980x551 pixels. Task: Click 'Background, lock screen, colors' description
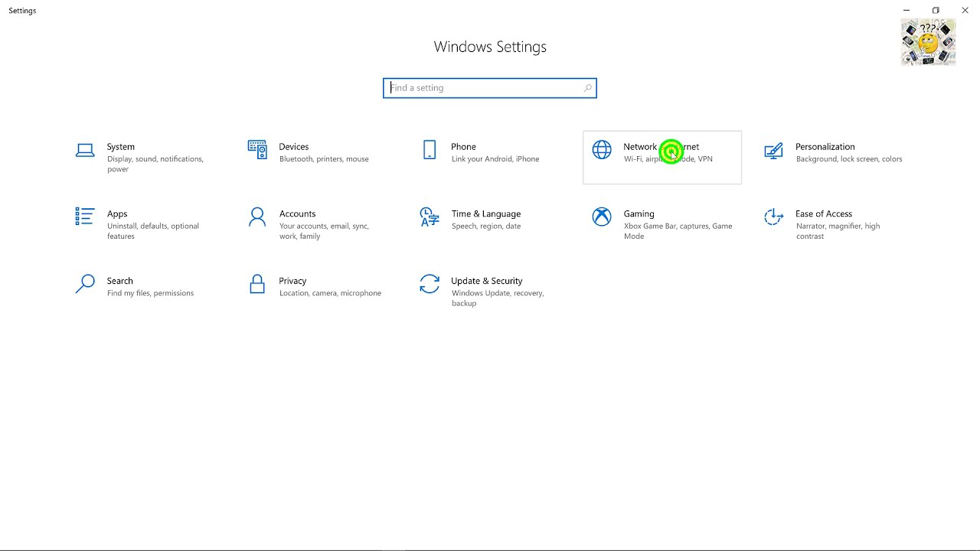pyautogui.click(x=849, y=159)
